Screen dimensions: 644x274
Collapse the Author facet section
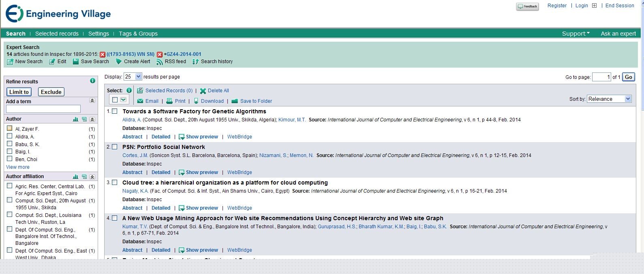click(92, 119)
